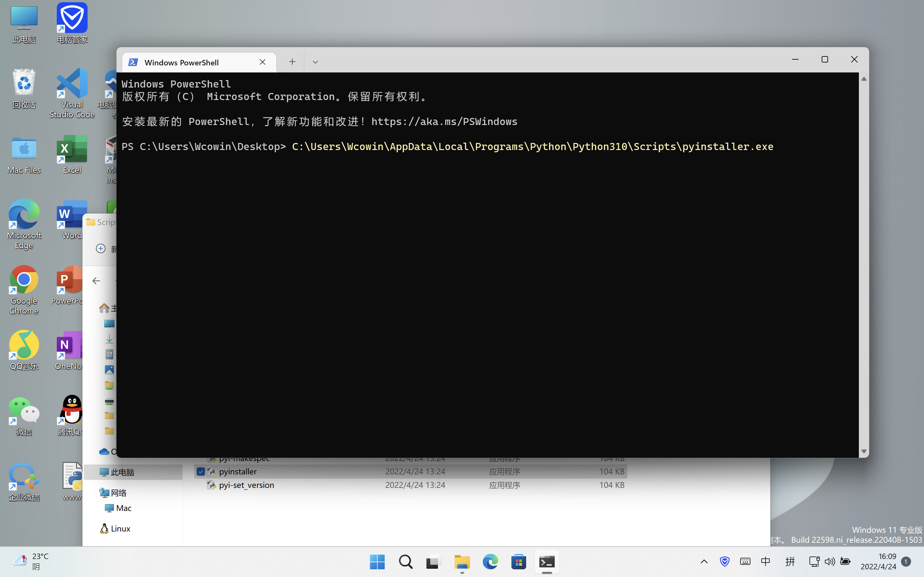
Task: Toggle Chinese input mode 中 indicator
Action: 765,561
